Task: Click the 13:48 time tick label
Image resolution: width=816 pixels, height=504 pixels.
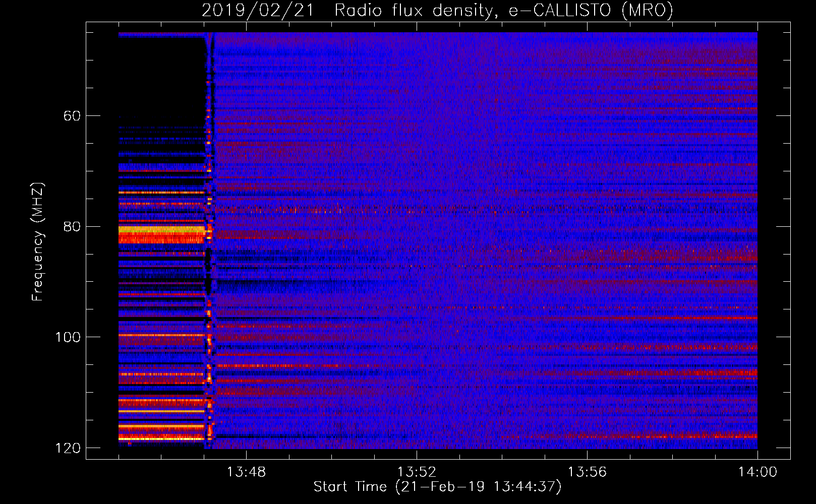Action: 246,472
